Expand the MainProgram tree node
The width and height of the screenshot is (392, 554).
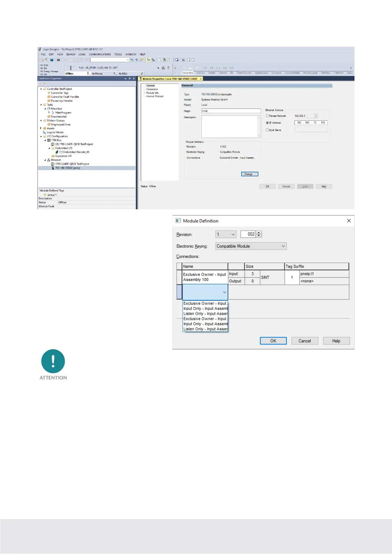[x=49, y=113]
